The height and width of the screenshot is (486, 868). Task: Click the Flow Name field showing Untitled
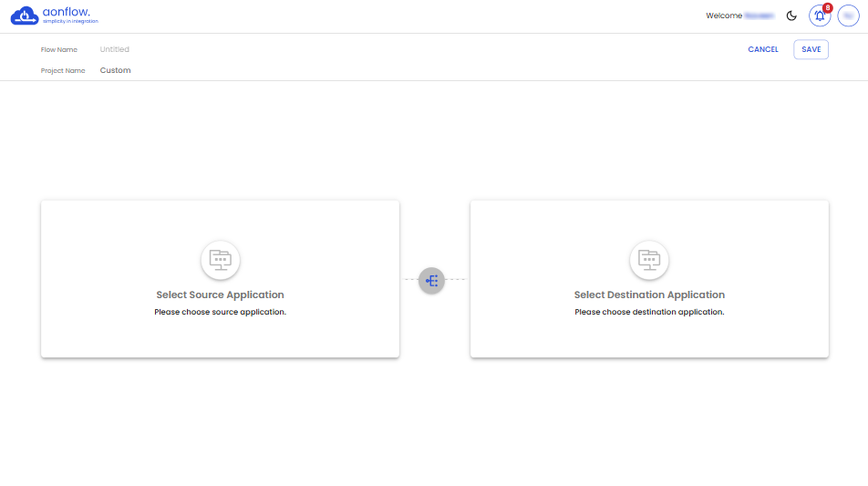[x=115, y=50]
